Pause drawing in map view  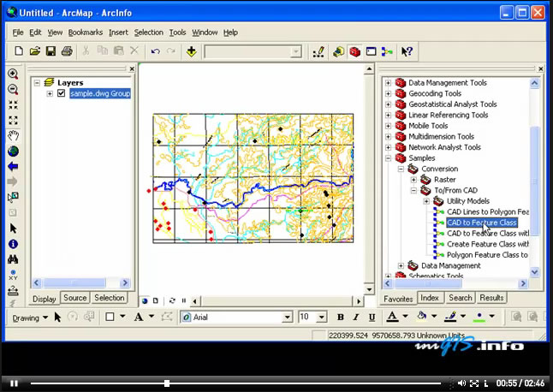(184, 300)
